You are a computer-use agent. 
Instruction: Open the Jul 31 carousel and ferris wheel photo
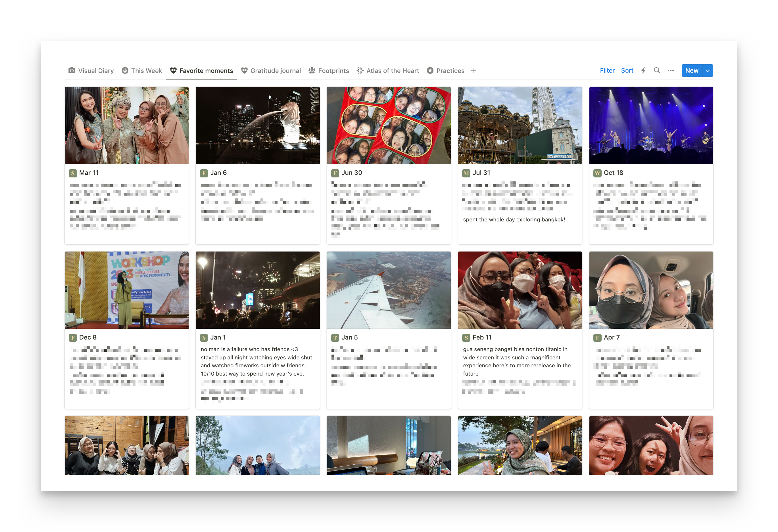tap(520, 125)
